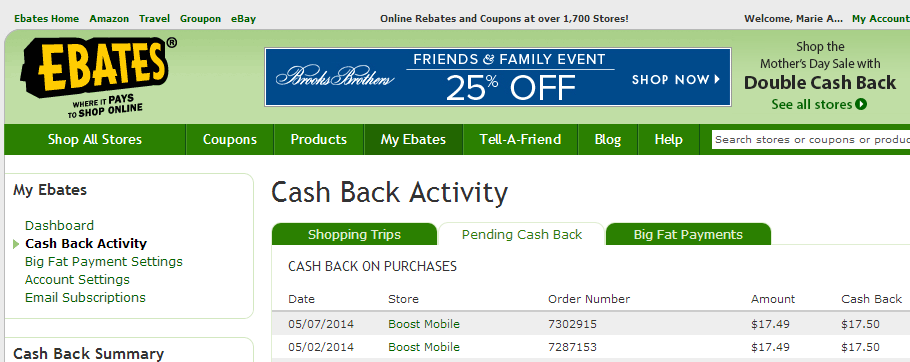Viewport: 910px width, 362px height.
Task: Switch to the Shopping Trips tab
Action: click(x=354, y=234)
